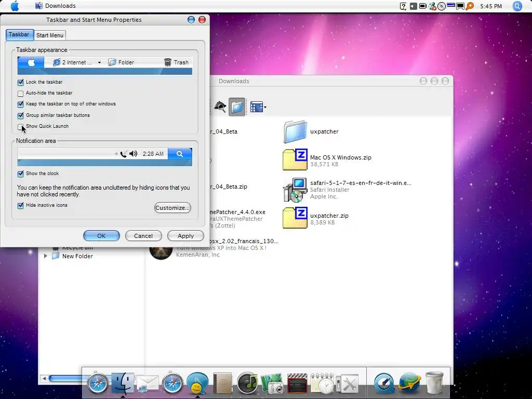Open the Trash in the dock
The height and width of the screenshot is (399, 532).
[x=434, y=383]
